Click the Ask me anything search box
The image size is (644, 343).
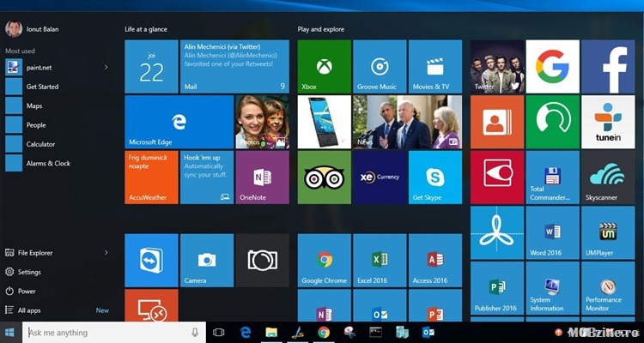[107, 332]
